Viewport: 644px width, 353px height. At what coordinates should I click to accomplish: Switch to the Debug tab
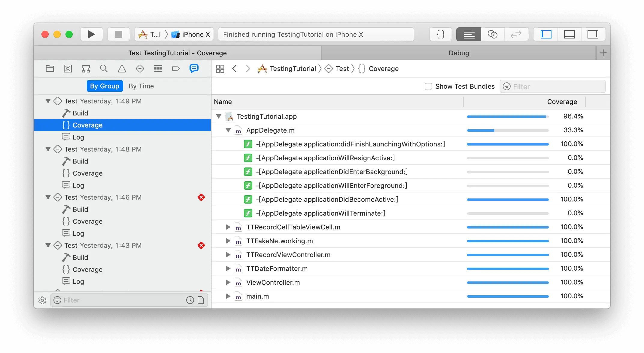tap(459, 53)
